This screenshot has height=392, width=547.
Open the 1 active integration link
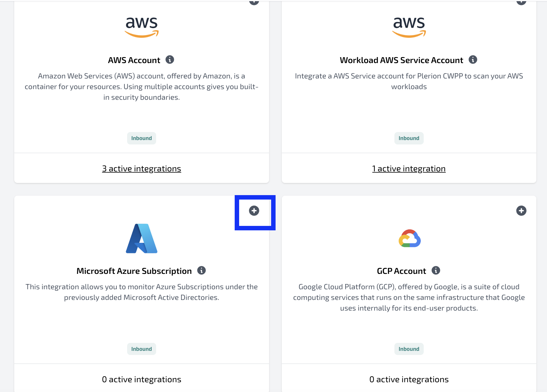pyautogui.click(x=409, y=168)
